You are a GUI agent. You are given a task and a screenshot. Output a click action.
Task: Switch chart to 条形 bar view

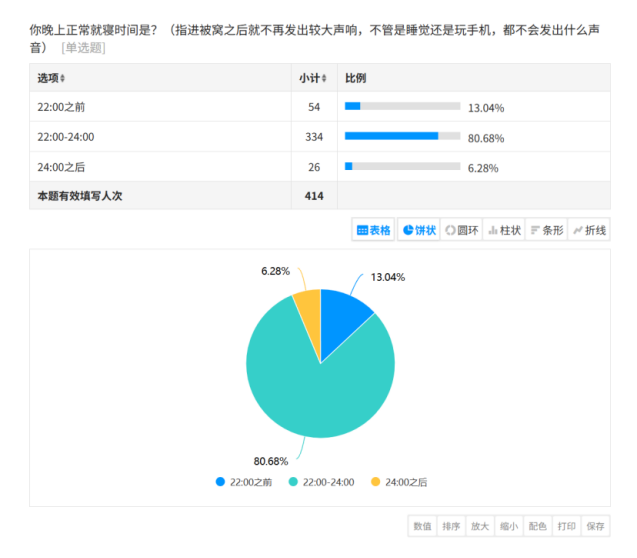546,230
